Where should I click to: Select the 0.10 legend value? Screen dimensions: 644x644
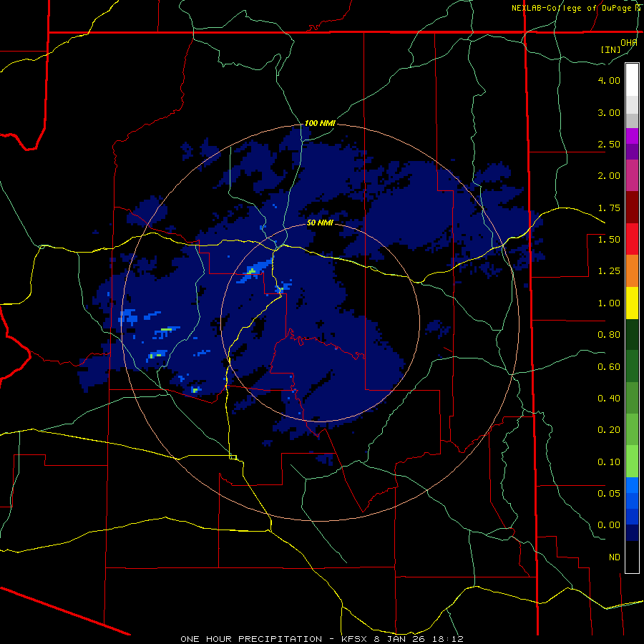tap(609, 462)
